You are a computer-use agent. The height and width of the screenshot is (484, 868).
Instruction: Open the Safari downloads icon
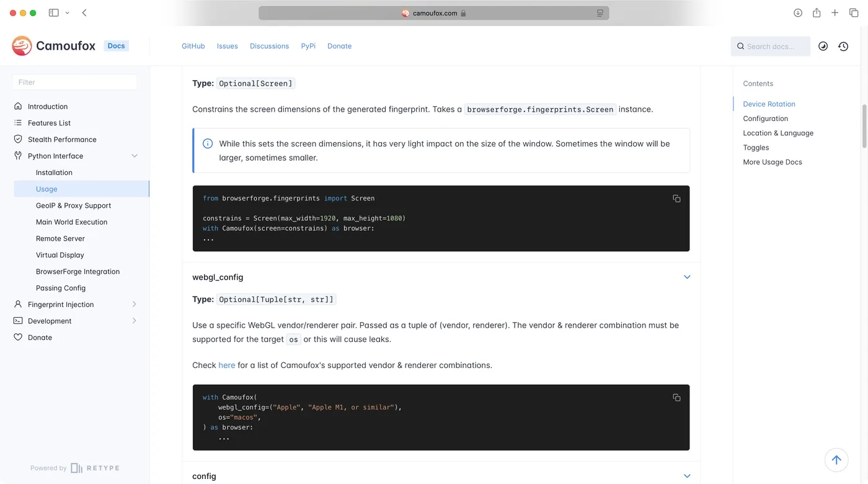pyautogui.click(x=798, y=12)
